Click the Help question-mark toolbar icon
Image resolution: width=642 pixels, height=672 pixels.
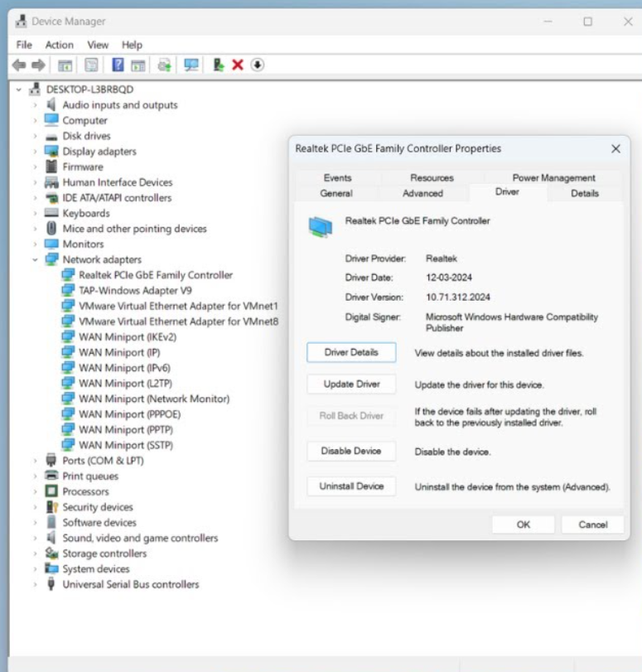118,65
